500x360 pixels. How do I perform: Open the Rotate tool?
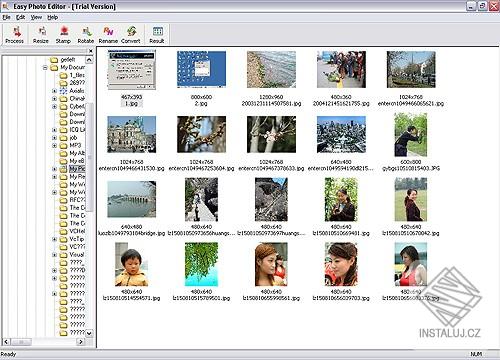point(86,35)
